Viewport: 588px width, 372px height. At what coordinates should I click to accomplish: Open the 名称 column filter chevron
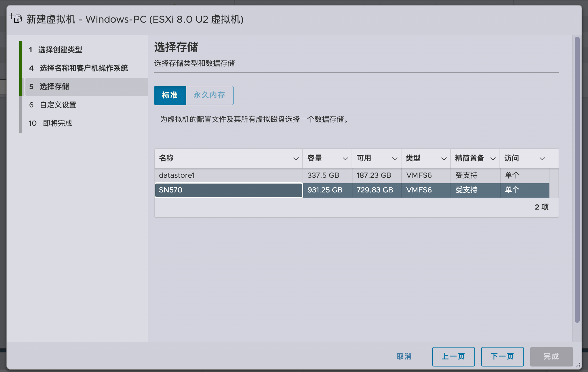[296, 158]
